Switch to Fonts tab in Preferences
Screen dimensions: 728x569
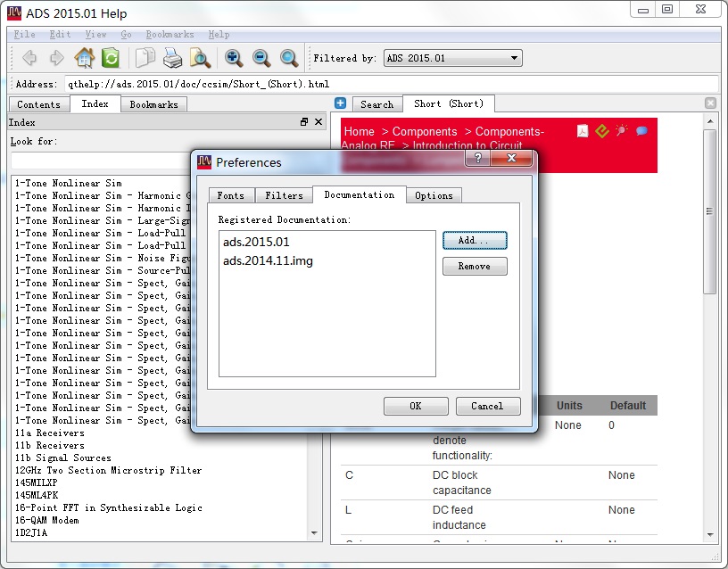point(231,195)
